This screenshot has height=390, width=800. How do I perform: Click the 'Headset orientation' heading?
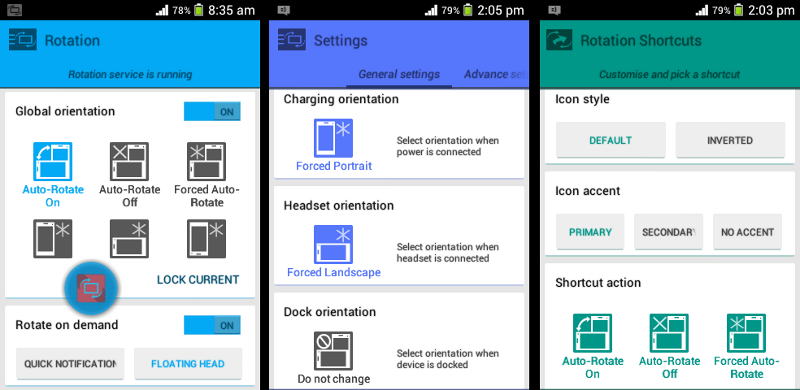(339, 206)
